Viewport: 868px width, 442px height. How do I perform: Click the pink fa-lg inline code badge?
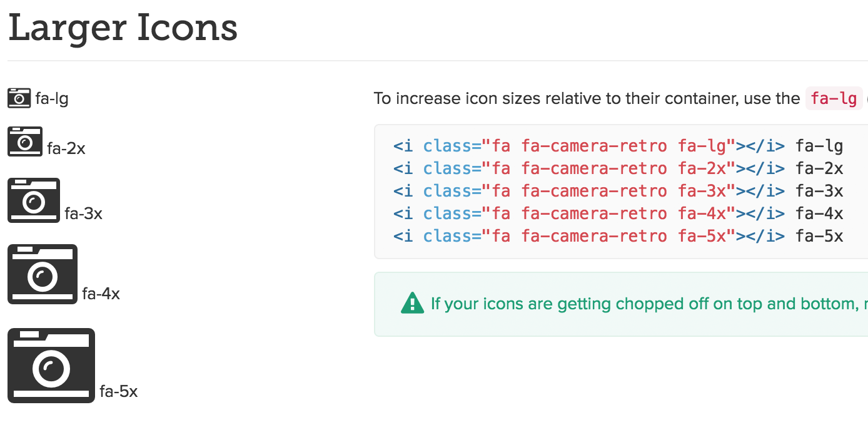point(834,99)
